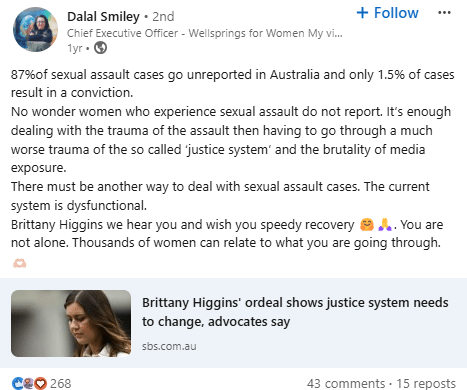Open the 43 comments
Image resolution: width=467 pixels, height=390 pixels.
[346, 383]
